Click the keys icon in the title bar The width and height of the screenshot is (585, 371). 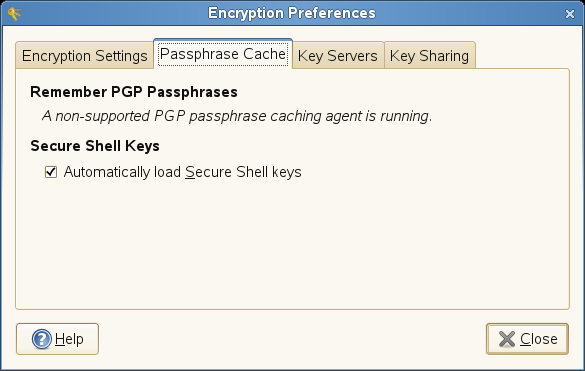point(14,14)
